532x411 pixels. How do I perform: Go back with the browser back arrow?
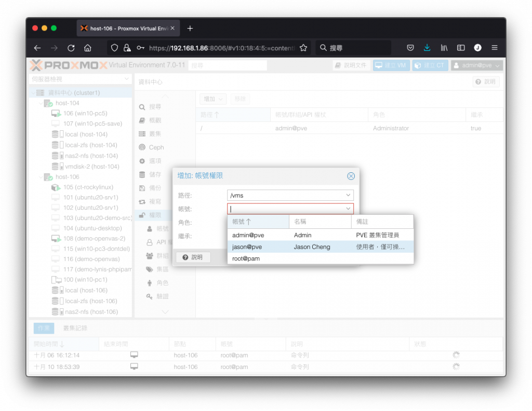click(37, 48)
